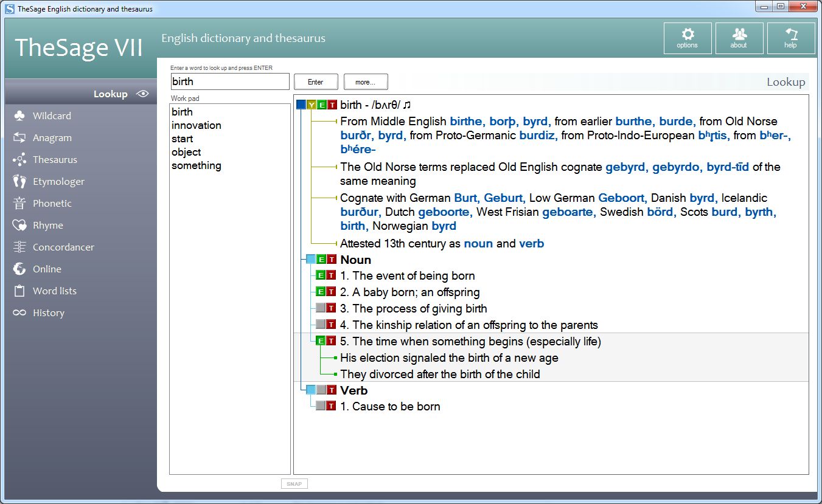Screen dimensions: 822x504
Task: Toggle green E box on Noun row
Action: pos(321,260)
